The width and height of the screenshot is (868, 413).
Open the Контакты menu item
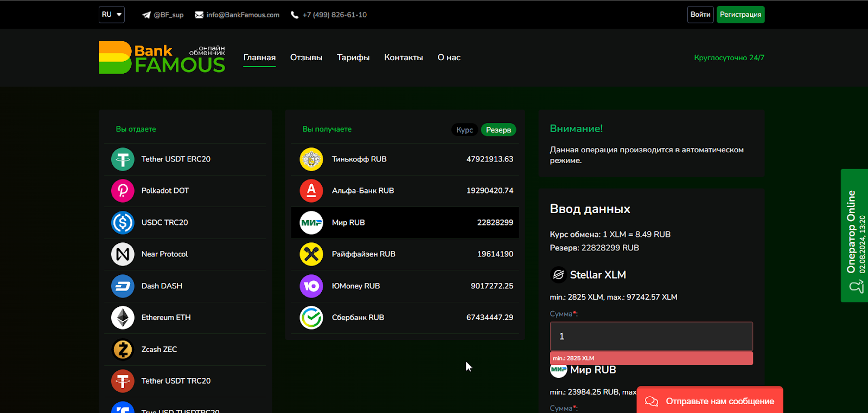(x=403, y=57)
